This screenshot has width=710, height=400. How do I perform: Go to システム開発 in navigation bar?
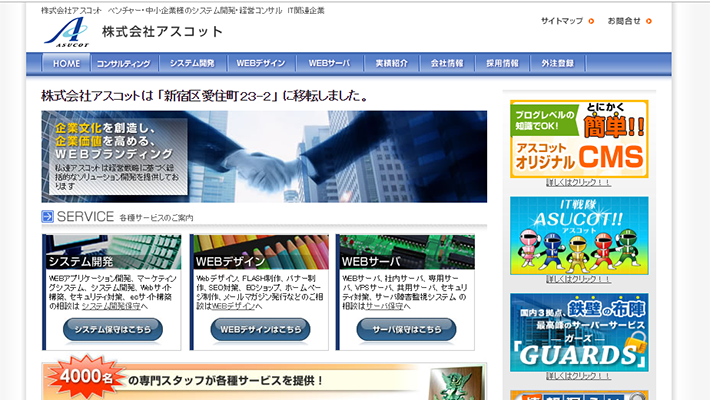click(x=192, y=63)
